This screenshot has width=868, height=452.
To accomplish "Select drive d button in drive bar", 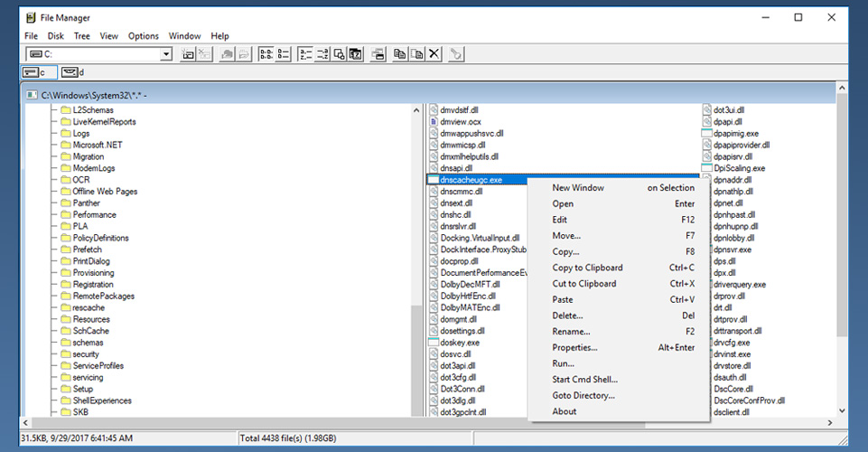I will click(x=74, y=72).
